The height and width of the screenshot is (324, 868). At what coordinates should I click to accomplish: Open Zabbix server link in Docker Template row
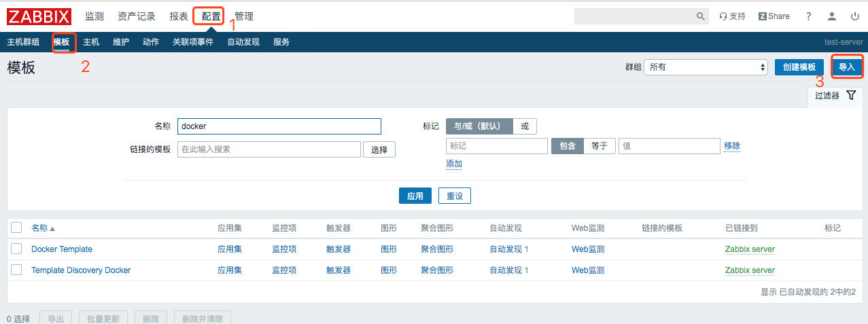click(750, 249)
